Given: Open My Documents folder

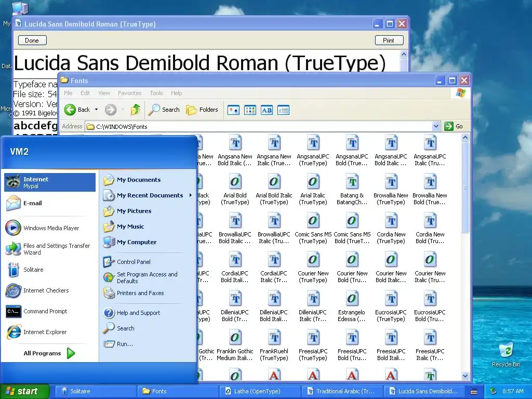Looking at the screenshot, I should (x=148, y=180).
